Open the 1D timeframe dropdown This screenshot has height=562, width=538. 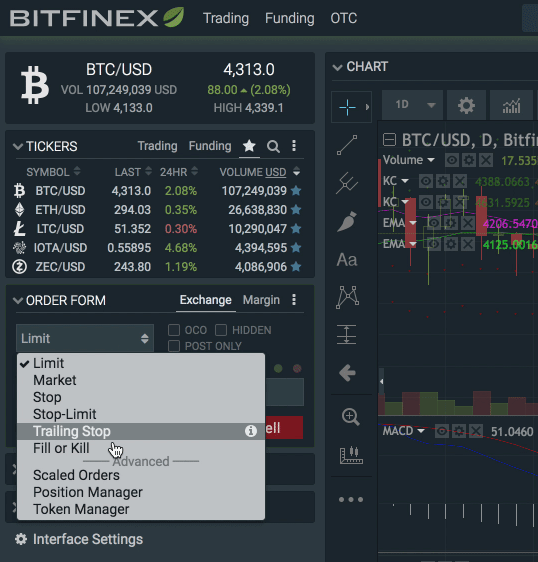click(x=412, y=105)
